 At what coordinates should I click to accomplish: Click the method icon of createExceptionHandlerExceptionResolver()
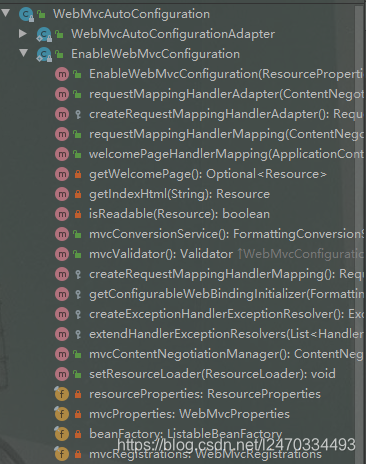62,314
